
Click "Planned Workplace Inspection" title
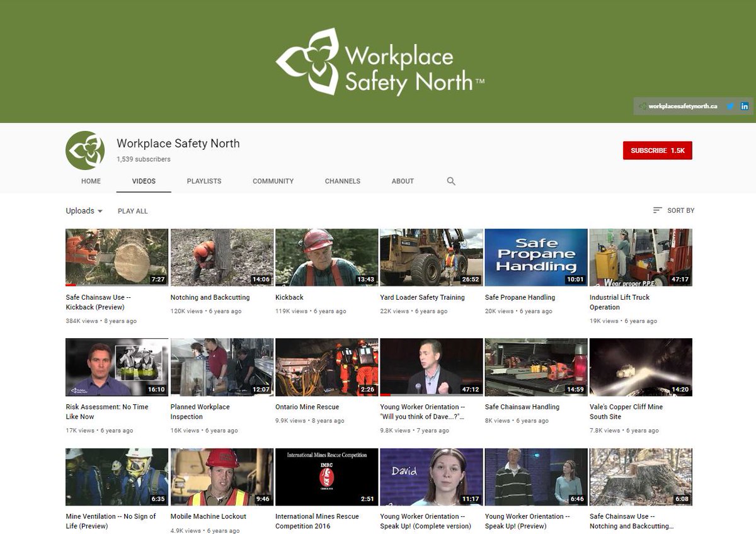(200, 412)
